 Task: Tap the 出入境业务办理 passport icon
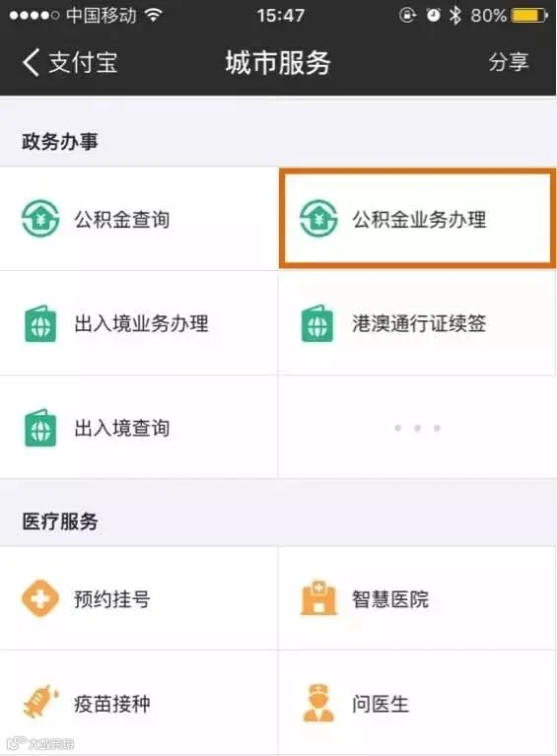click(40, 324)
